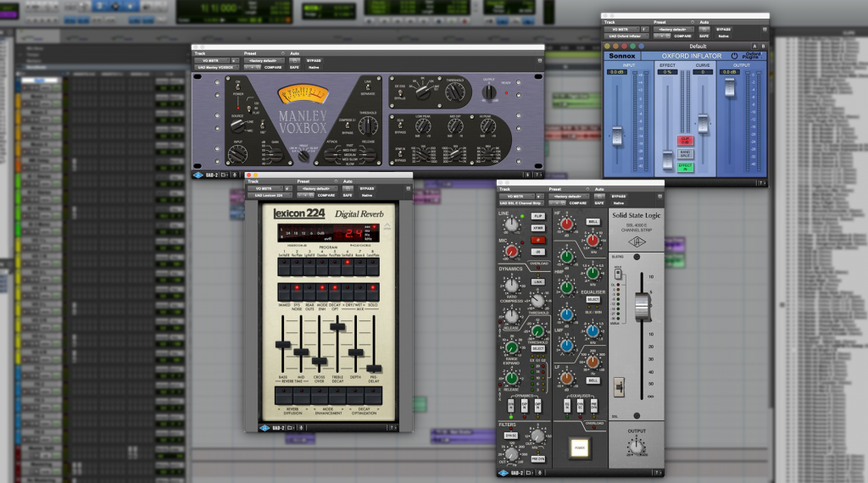Click the UAD logo on Voxbox toolbar
Image resolution: width=868 pixels, height=483 pixels.
tap(198, 175)
